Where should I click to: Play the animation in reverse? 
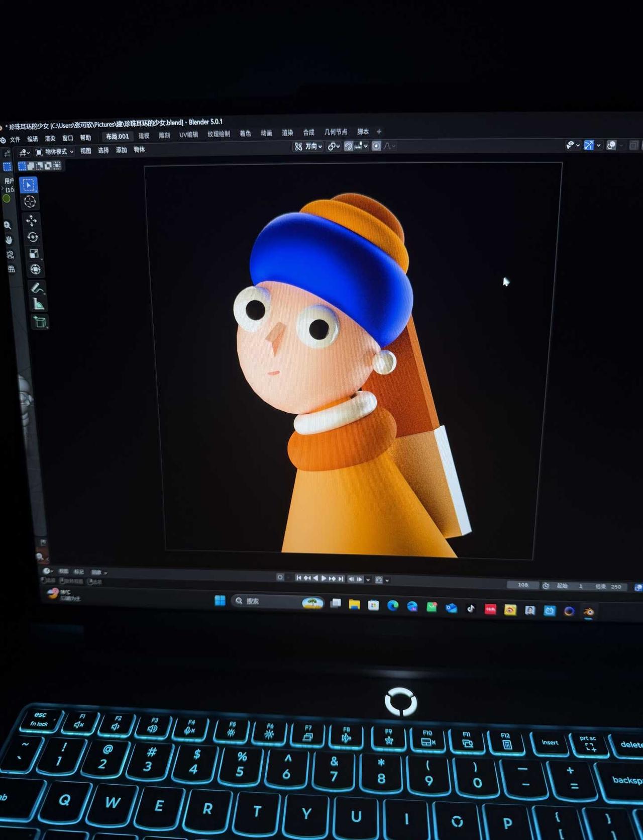(x=315, y=579)
